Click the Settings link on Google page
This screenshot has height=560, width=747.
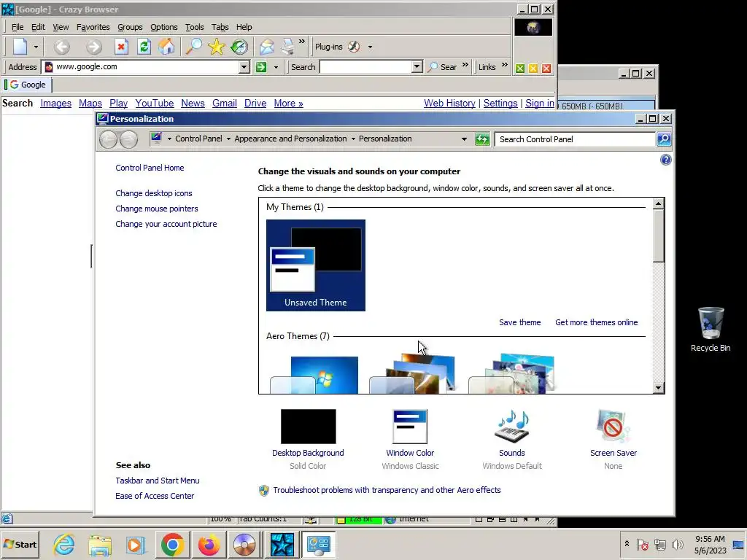(500, 104)
